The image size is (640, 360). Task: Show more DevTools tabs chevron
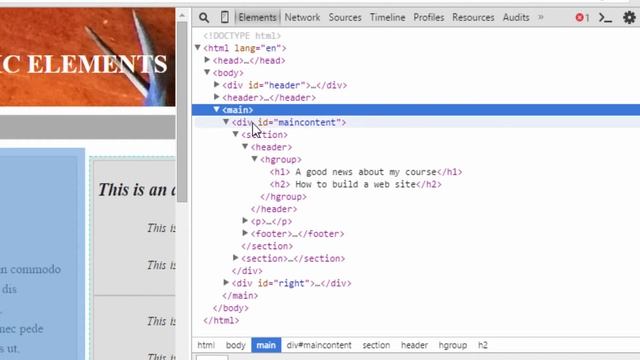click(541, 17)
